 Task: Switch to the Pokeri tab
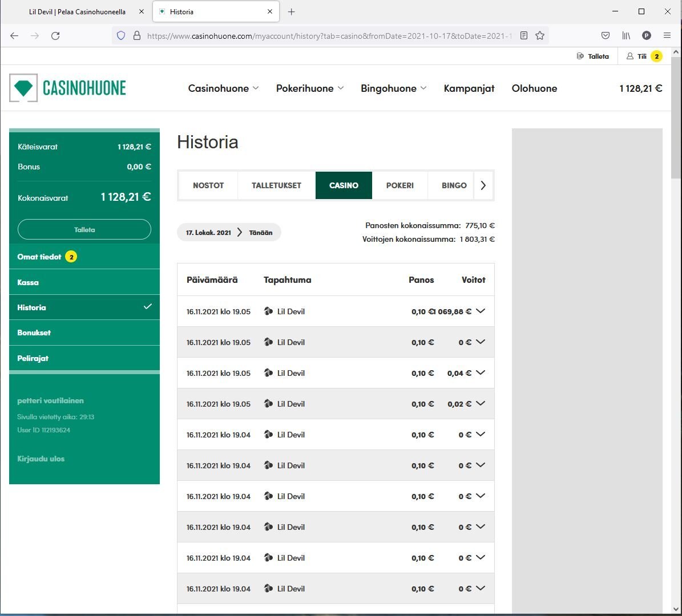(399, 185)
